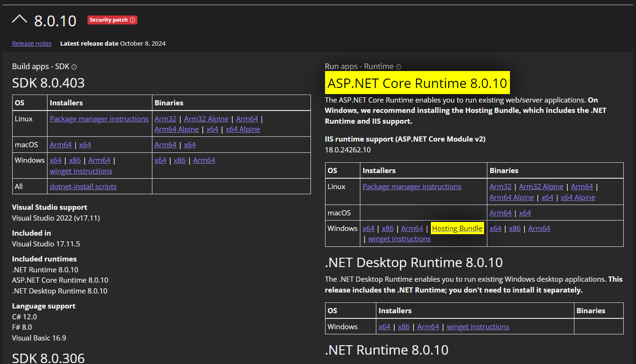
Task: Download SDK Linux Arm64 binary
Action: coord(247,119)
